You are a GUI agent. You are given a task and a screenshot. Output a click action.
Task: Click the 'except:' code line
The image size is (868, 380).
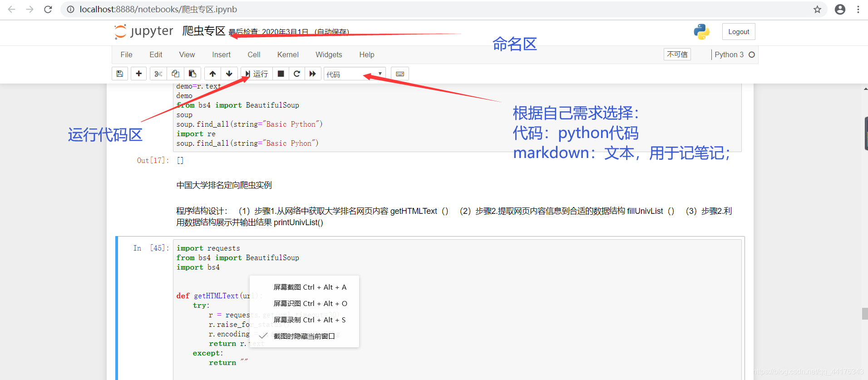tap(208, 353)
